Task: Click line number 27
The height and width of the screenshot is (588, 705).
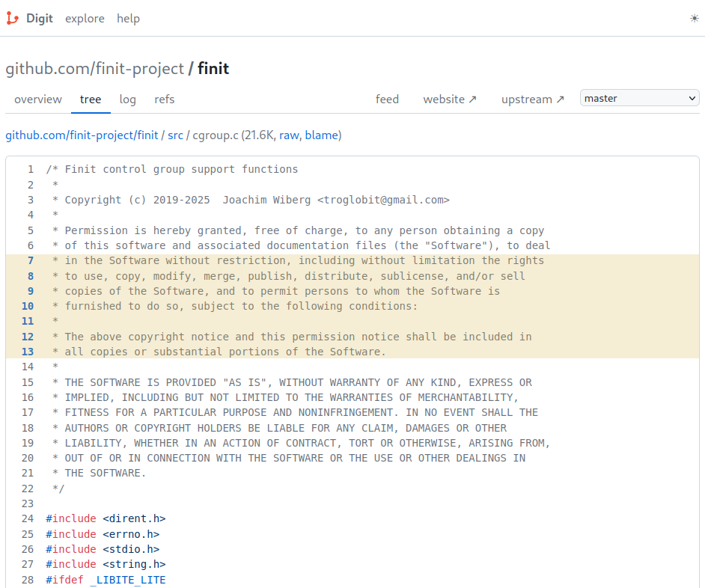Action: tap(28, 564)
